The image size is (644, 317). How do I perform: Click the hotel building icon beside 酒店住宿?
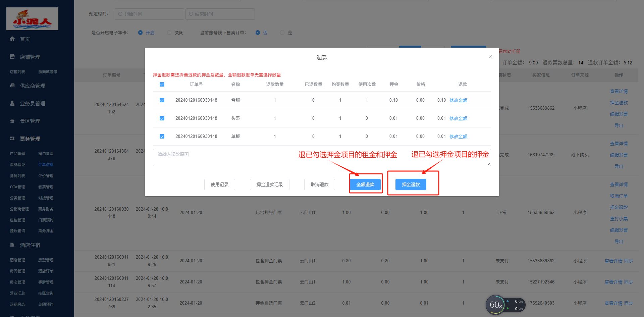[x=12, y=245]
